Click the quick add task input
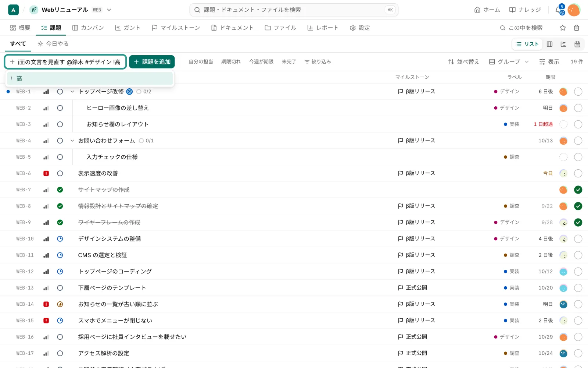The height and width of the screenshot is (368, 588). click(65, 62)
